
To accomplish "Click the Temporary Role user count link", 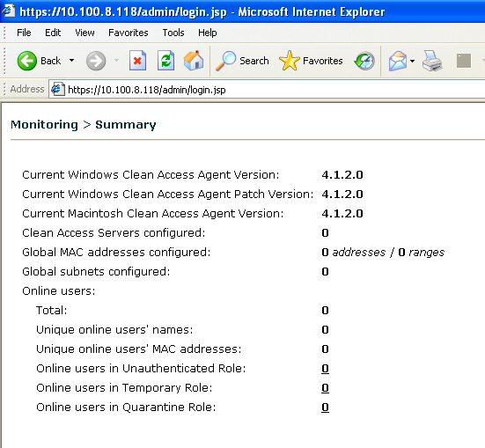I will click(325, 387).
